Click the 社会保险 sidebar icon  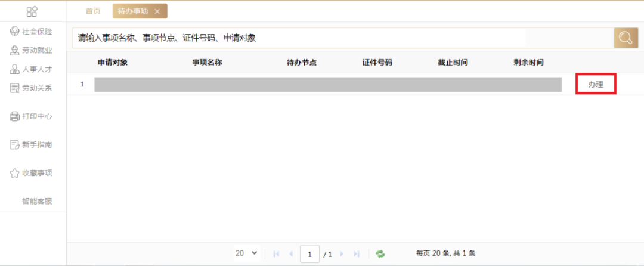pos(14,32)
